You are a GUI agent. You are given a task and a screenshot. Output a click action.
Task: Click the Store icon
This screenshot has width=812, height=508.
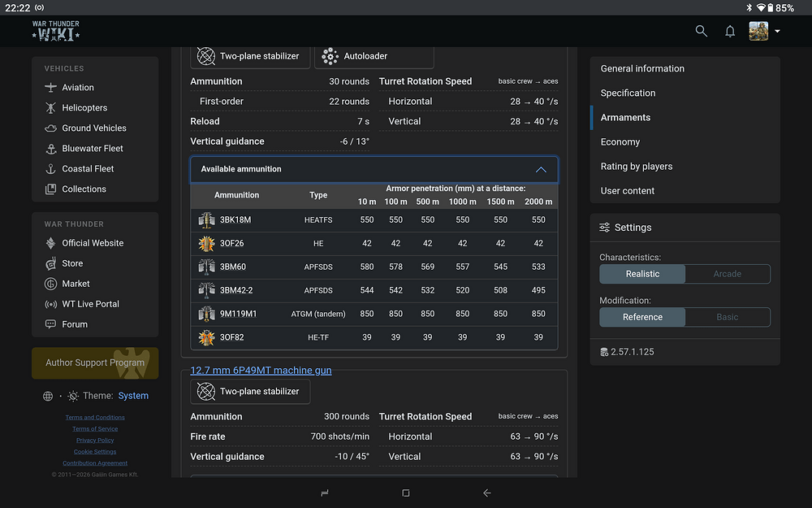coord(50,263)
